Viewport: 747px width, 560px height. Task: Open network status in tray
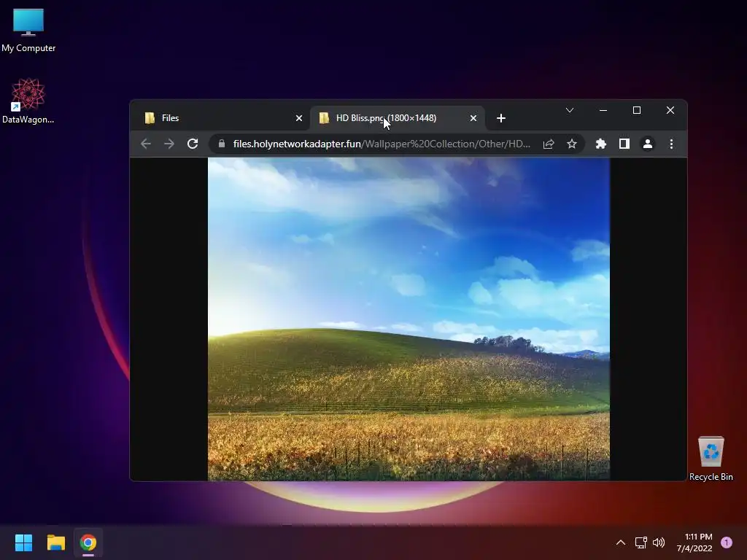[x=640, y=542]
